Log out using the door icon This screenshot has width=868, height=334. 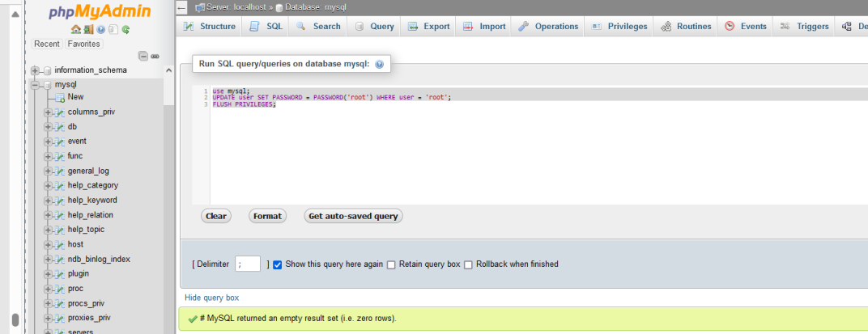click(x=88, y=30)
